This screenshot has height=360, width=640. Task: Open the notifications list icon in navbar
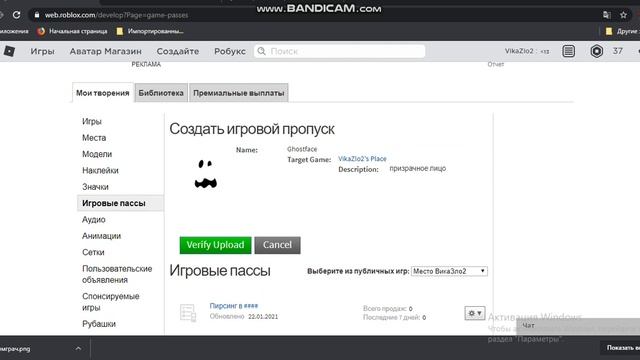(569, 51)
